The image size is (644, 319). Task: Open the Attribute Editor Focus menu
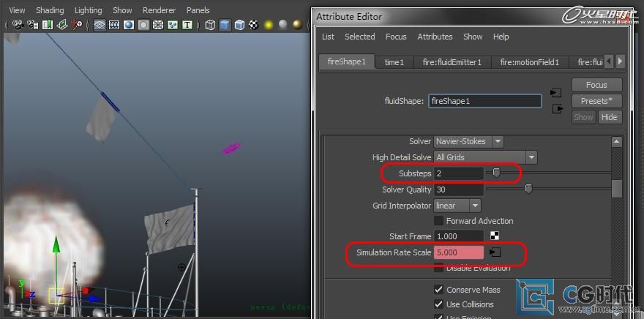[x=396, y=37]
